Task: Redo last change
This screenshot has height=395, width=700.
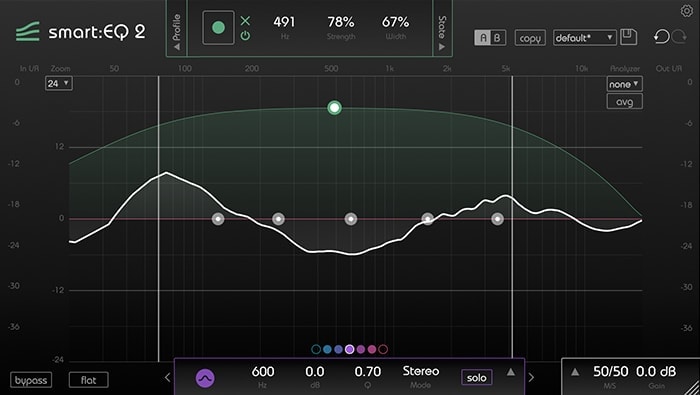Action: point(679,37)
